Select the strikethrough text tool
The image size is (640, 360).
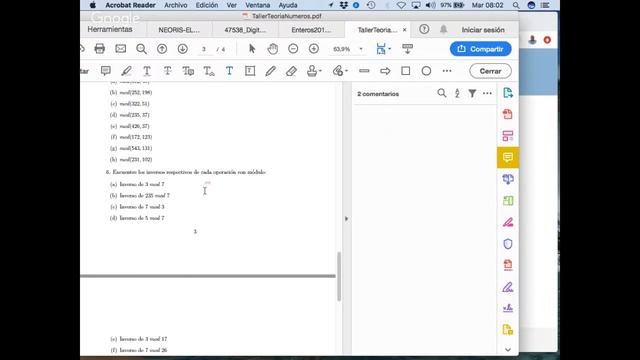point(167,71)
